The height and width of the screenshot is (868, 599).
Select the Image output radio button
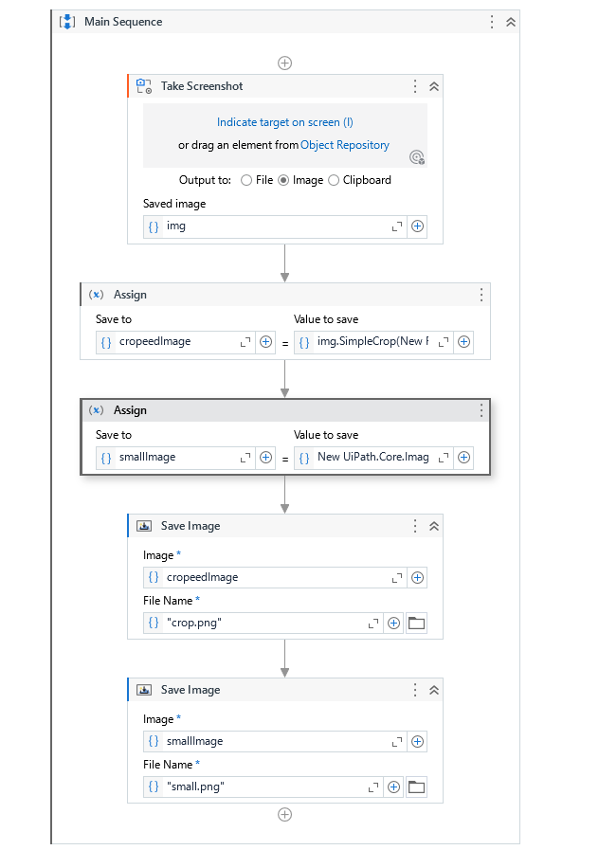[283, 180]
